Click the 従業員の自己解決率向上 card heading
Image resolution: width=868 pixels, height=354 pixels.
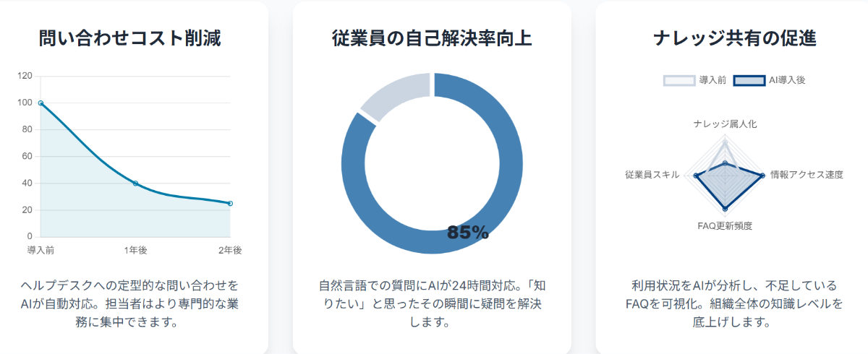click(432, 38)
